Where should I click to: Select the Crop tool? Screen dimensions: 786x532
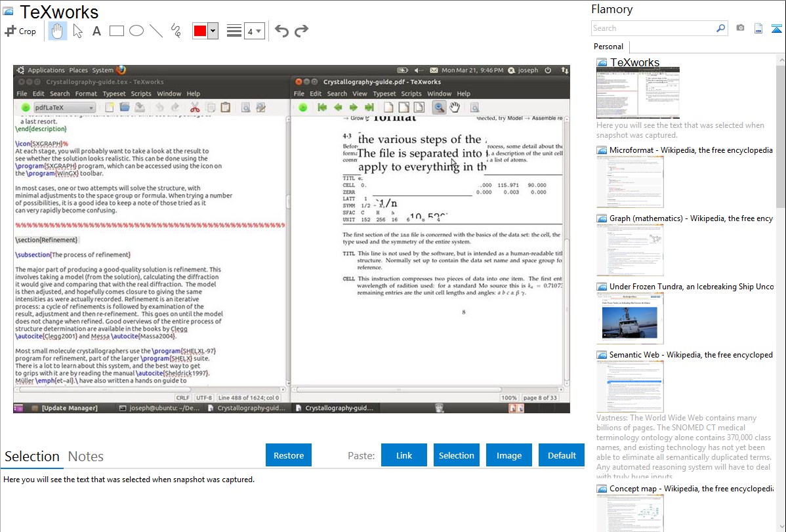click(20, 31)
